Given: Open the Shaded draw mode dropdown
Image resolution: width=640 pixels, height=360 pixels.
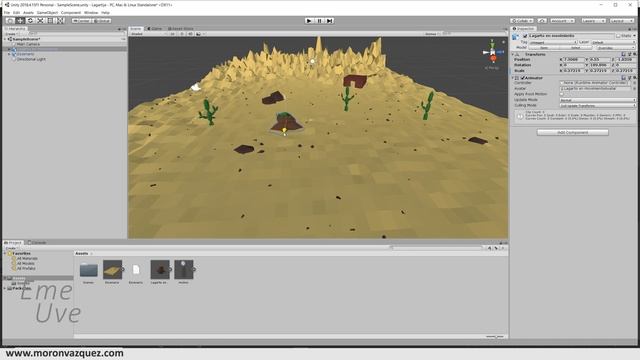Looking at the screenshot, I should pos(149,34).
